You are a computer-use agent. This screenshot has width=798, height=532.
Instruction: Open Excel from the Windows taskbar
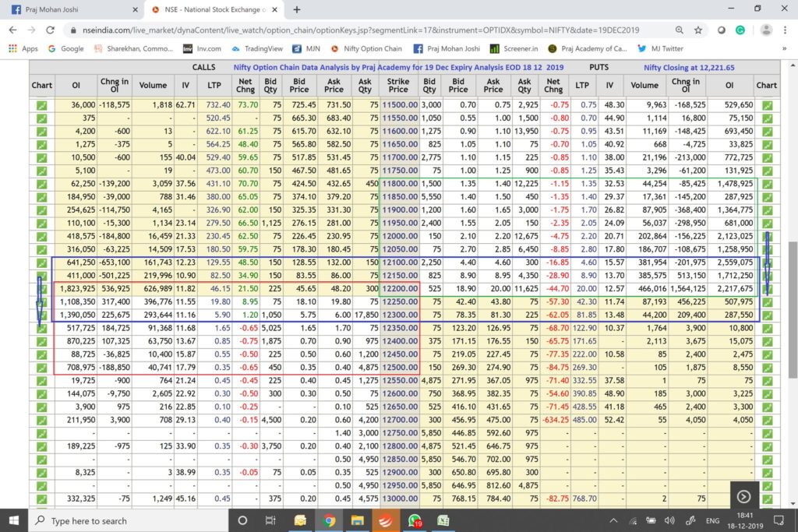tap(442, 520)
